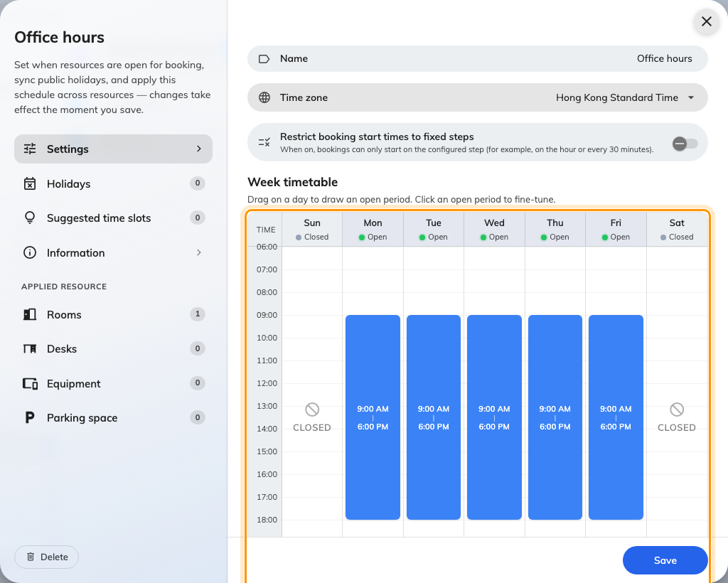Click the Sun Closed column header
Screen dimensions: 728x583
(312, 230)
